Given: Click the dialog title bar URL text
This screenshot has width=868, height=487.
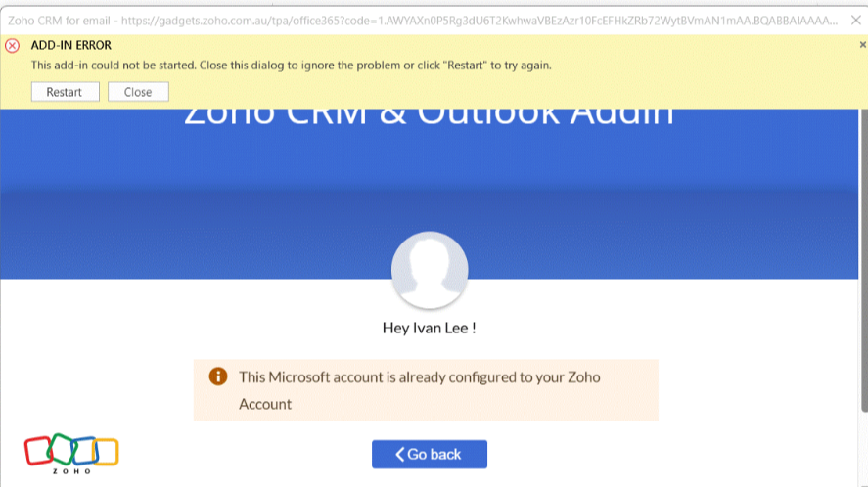Looking at the screenshot, I should 421,20.
